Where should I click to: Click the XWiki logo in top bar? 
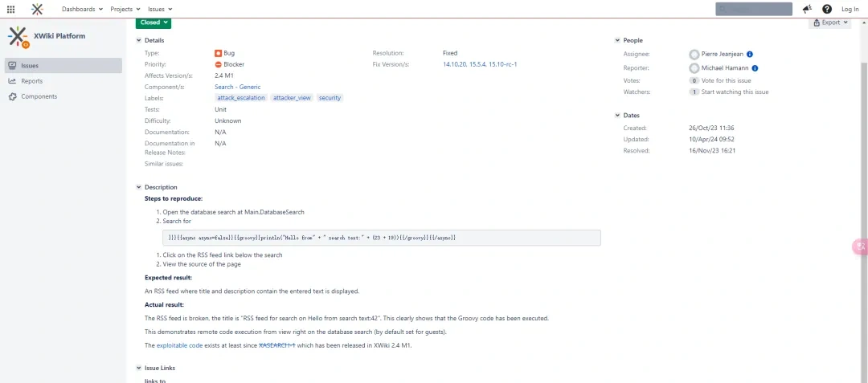37,9
